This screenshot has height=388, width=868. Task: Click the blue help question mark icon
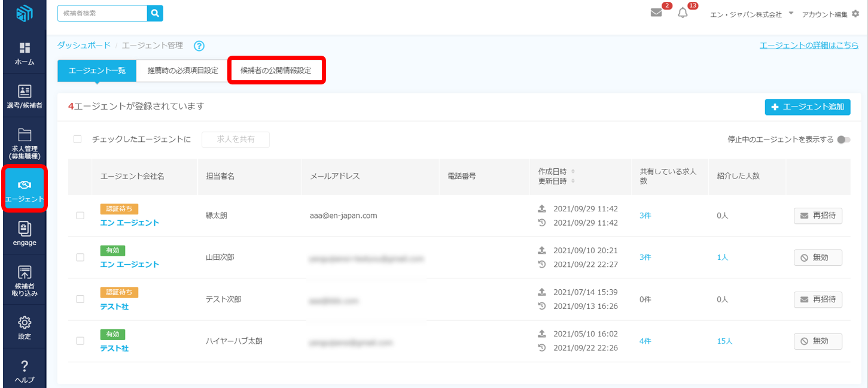[199, 46]
